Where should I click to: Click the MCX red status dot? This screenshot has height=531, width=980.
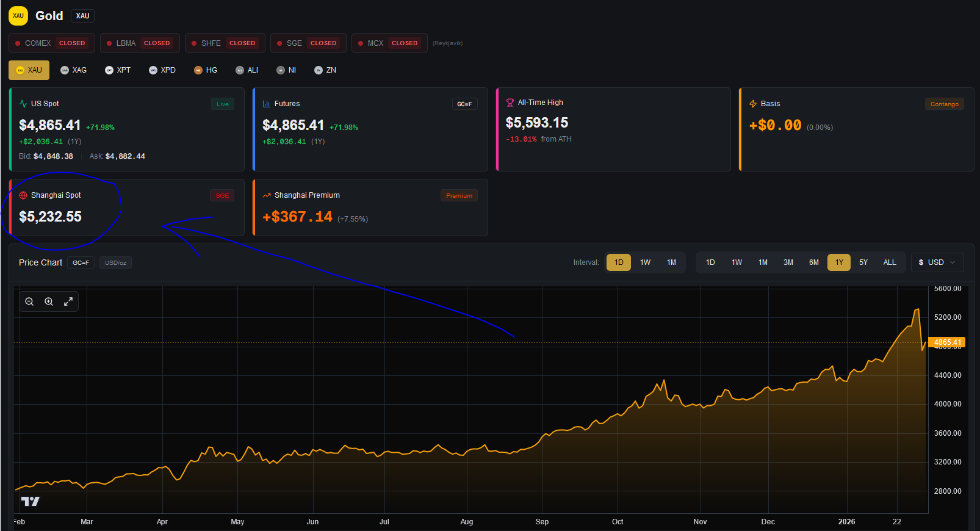pos(361,43)
